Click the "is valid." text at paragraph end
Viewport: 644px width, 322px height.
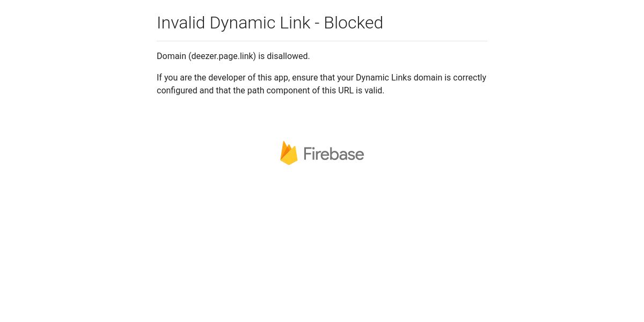(370, 91)
